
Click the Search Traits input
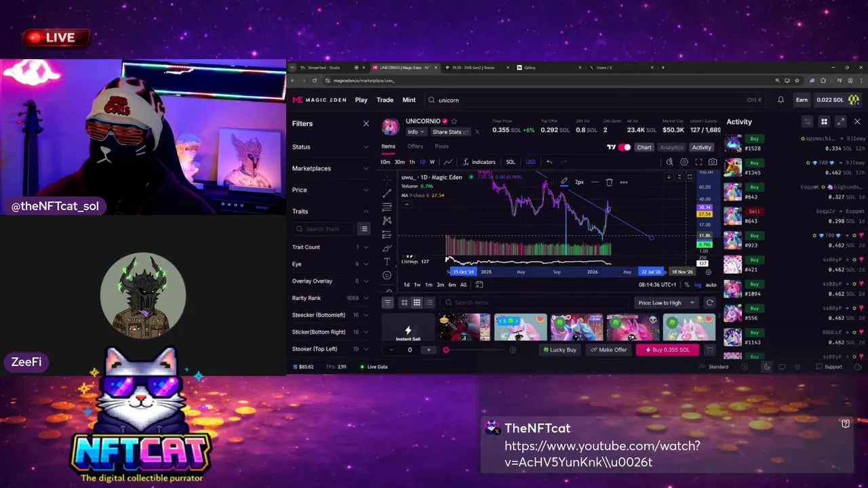(x=323, y=229)
